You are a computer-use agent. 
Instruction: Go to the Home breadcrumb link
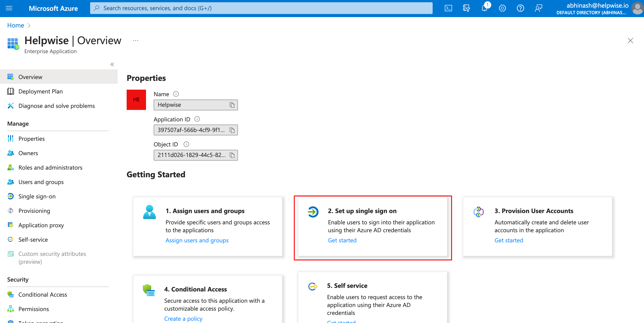click(16, 25)
